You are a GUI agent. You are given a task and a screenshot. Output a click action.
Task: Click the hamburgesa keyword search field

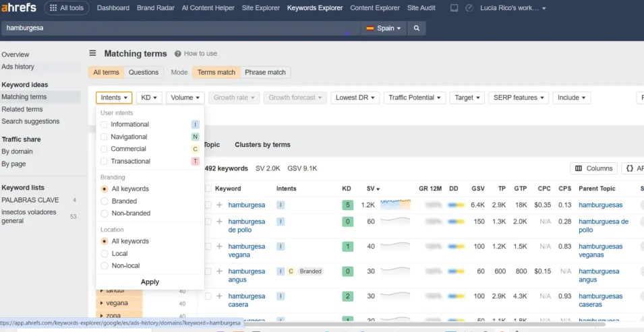point(181,28)
